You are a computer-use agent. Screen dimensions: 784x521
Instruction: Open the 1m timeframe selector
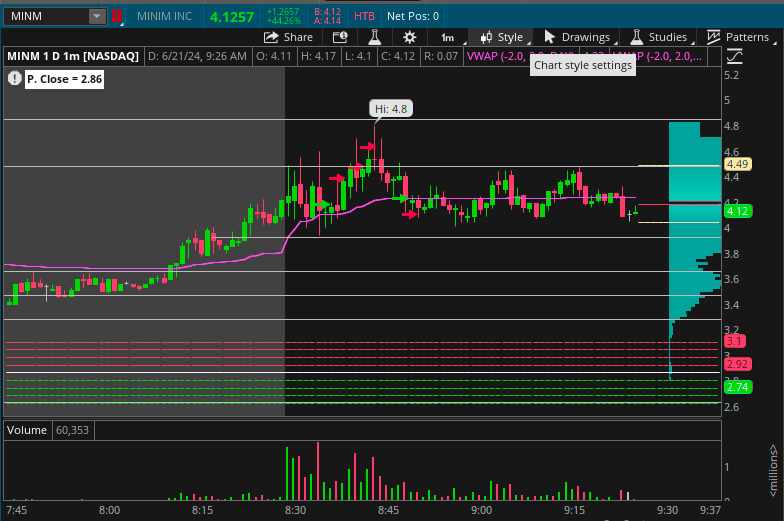[448, 38]
